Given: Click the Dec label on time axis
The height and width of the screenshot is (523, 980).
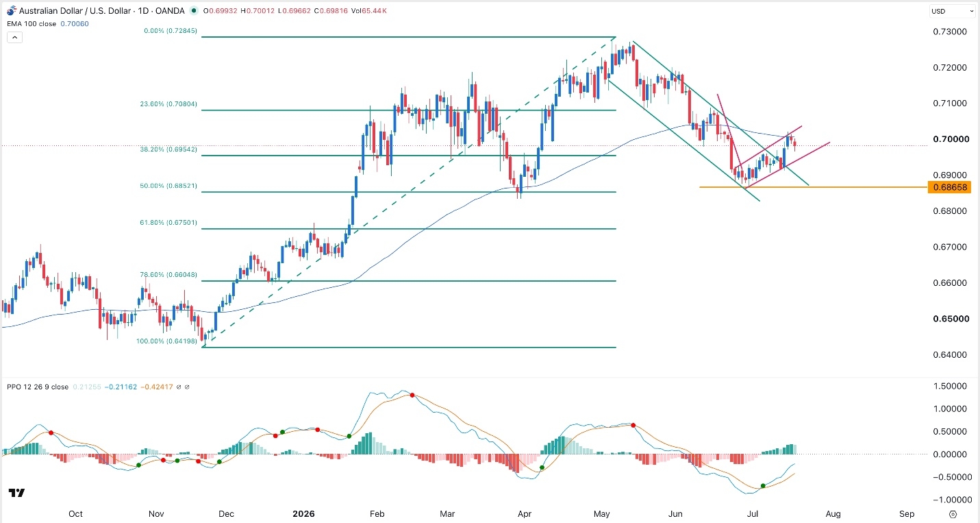Looking at the screenshot, I should tap(226, 513).
